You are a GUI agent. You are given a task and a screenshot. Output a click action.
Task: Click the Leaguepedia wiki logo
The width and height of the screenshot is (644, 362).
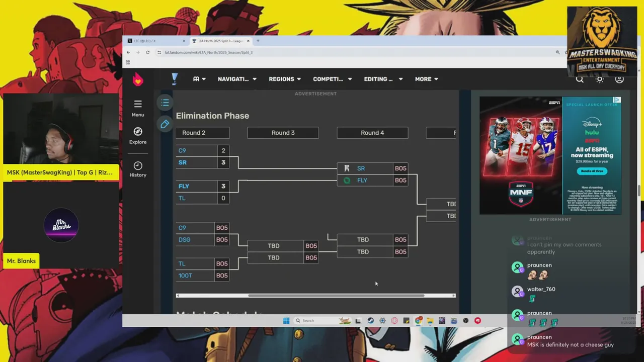[x=175, y=79]
